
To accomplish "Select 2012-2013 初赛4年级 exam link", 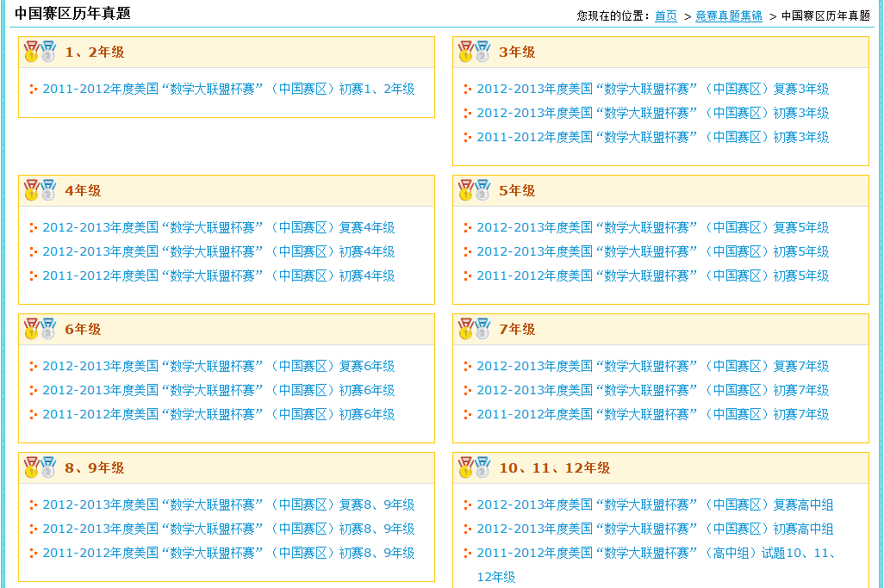I will 218,251.
